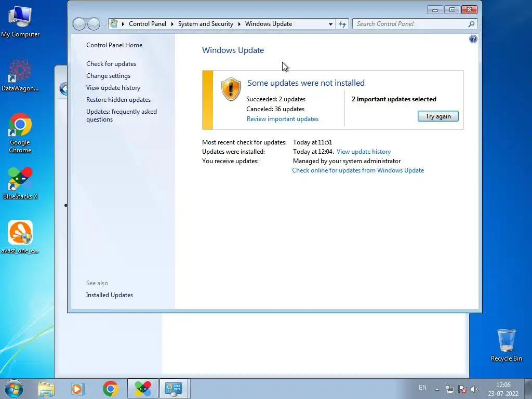532x399 pixels.
Task: Open the address bar history dropdown
Action: click(330, 24)
